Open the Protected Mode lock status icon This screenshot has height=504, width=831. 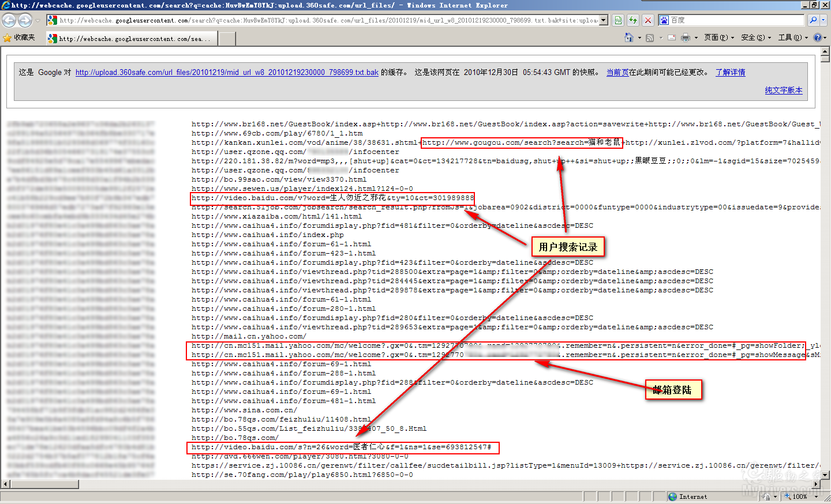[766, 497]
